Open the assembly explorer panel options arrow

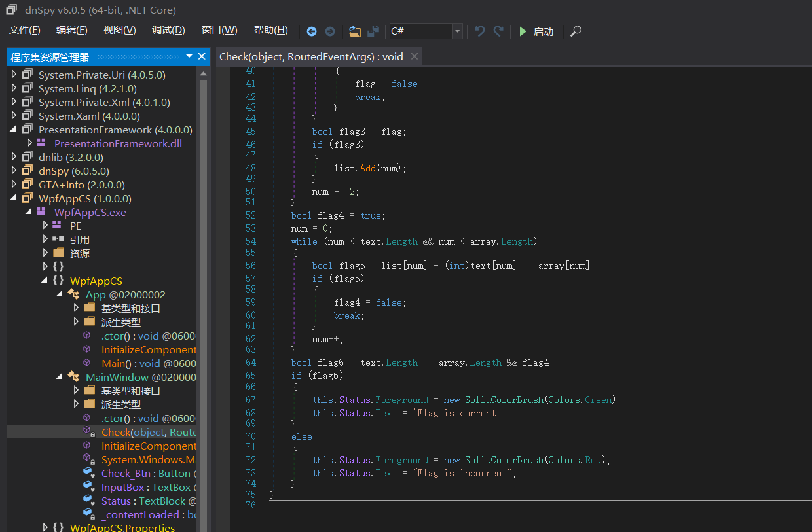(189, 56)
